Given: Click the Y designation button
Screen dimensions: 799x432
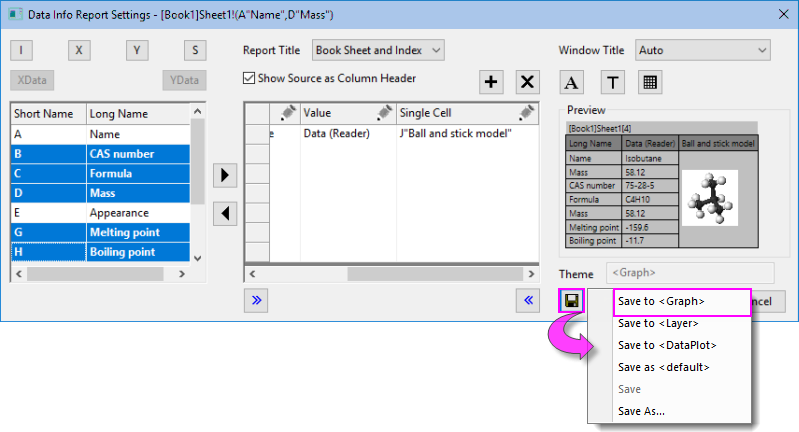Looking at the screenshot, I should [x=137, y=50].
